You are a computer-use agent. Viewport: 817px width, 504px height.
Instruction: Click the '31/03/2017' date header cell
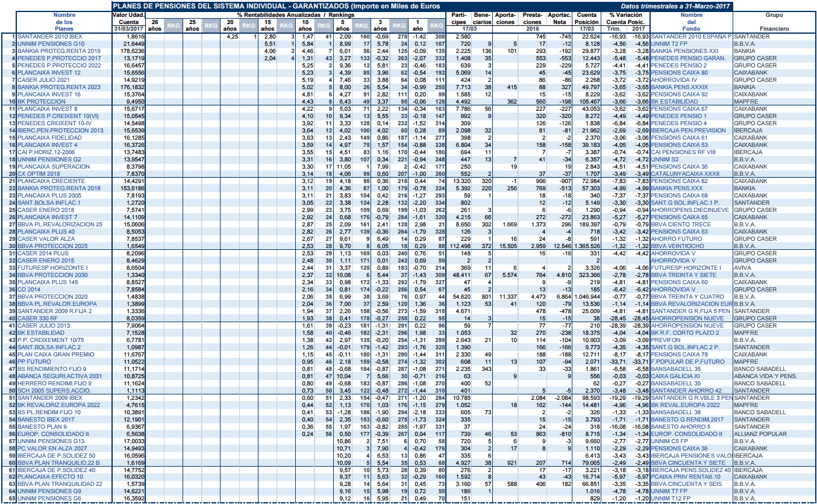[x=128, y=28]
